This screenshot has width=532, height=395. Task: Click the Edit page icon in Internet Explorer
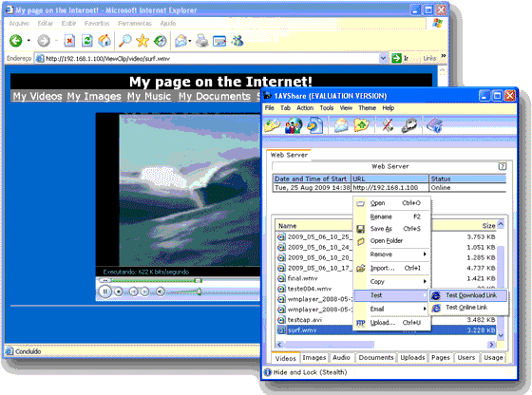[x=219, y=41]
